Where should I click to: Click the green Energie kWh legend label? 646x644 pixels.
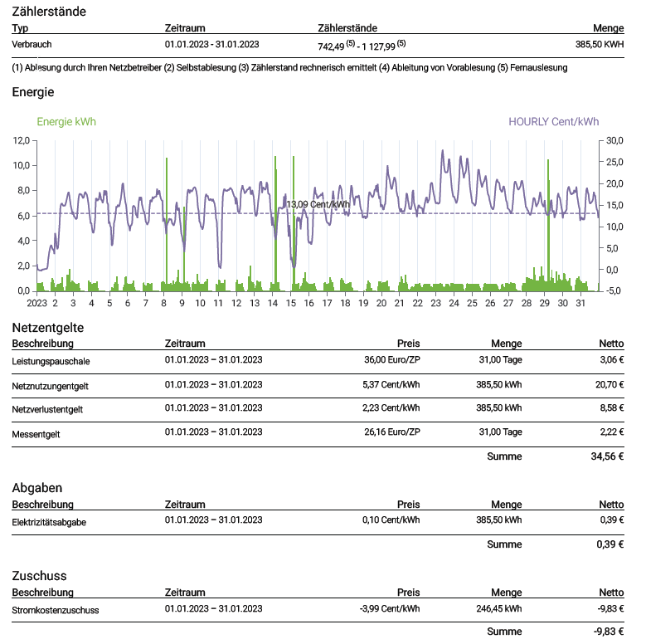(x=66, y=122)
